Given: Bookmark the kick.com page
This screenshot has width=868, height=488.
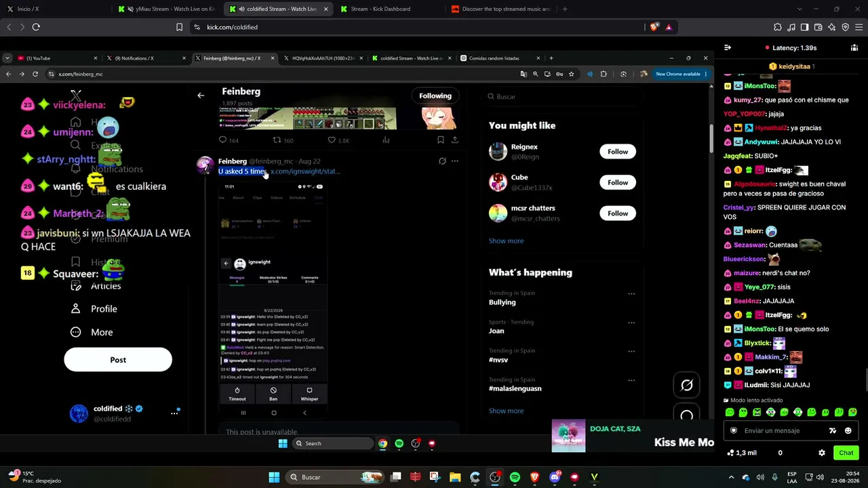Looking at the screenshot, I should 179,27.
